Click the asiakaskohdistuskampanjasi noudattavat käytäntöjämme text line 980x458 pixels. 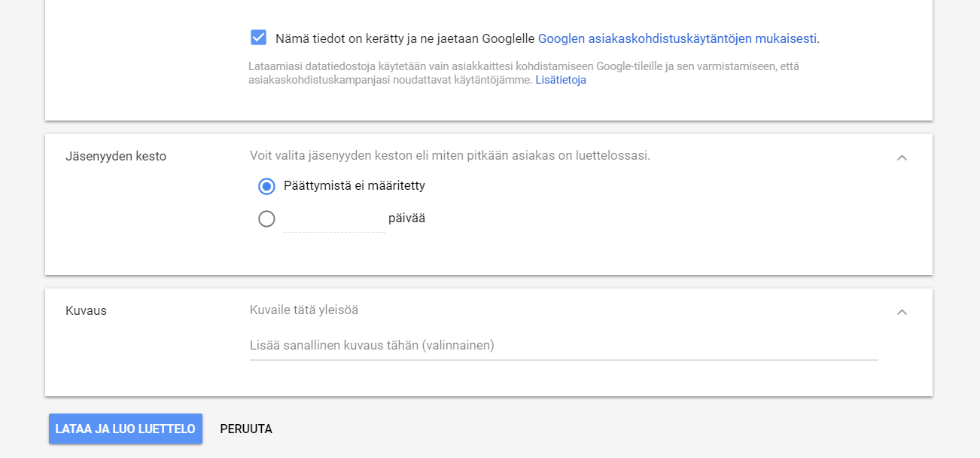(390, 80)
